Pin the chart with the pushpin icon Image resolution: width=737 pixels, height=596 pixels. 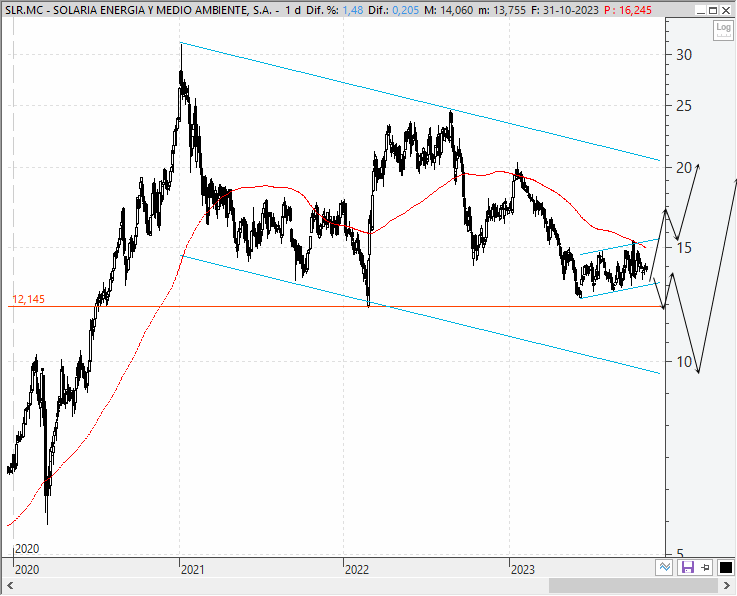(x=706, y=567)
